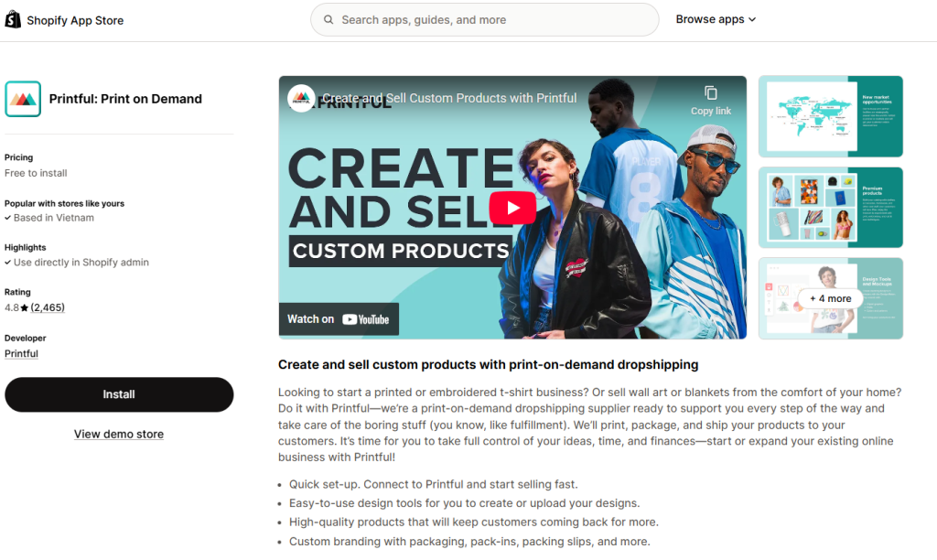Open the New market opportunities thumbnail
This screenshot has height=560, width=937.
829,116
